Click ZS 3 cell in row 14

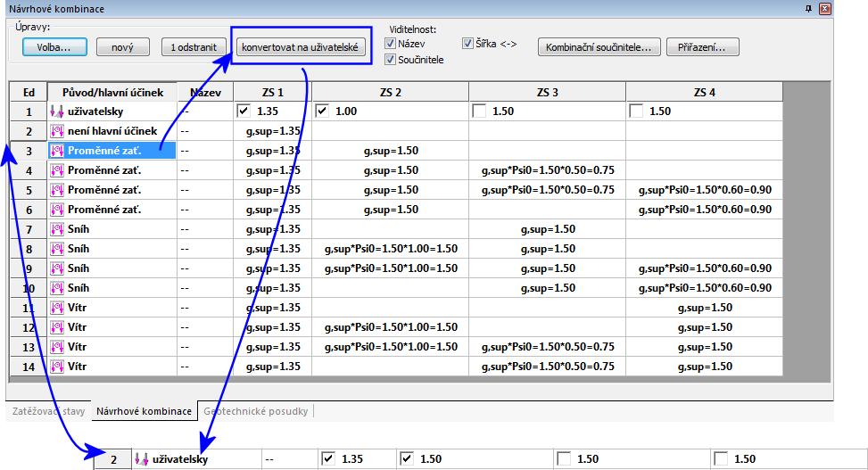548,367
